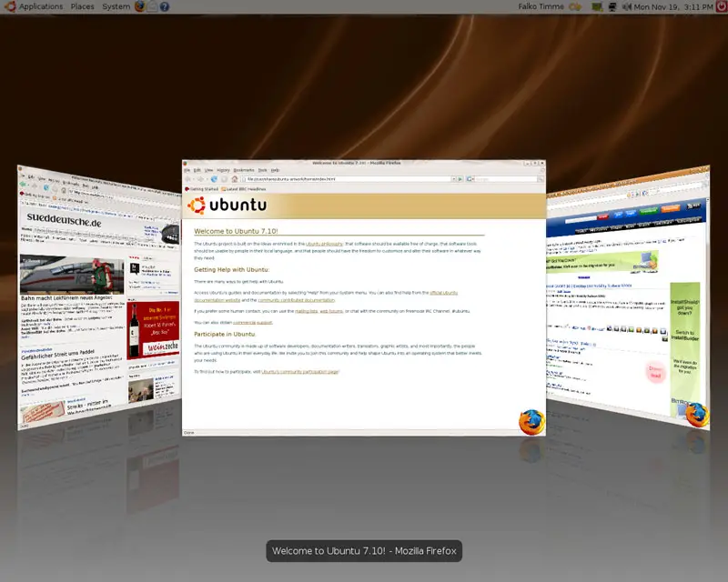
Task: Open the commercial support link
Action: [253, 323]
